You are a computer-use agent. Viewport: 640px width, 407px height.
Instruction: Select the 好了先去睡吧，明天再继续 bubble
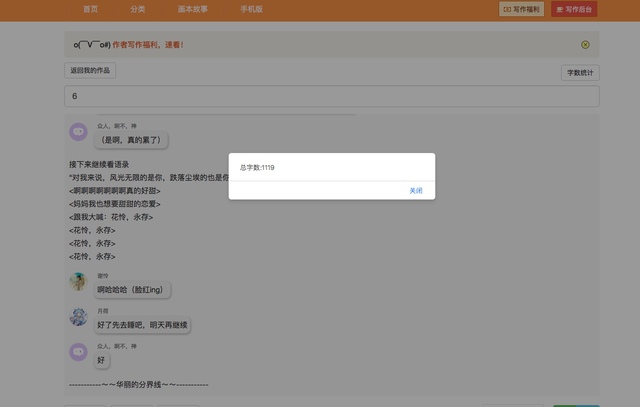click(142, 325)
